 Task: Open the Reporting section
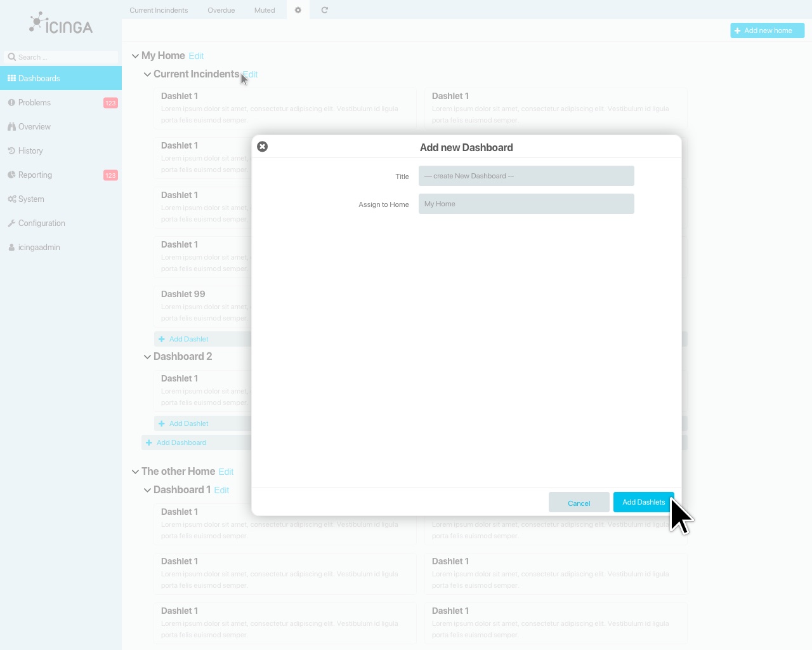34,175
